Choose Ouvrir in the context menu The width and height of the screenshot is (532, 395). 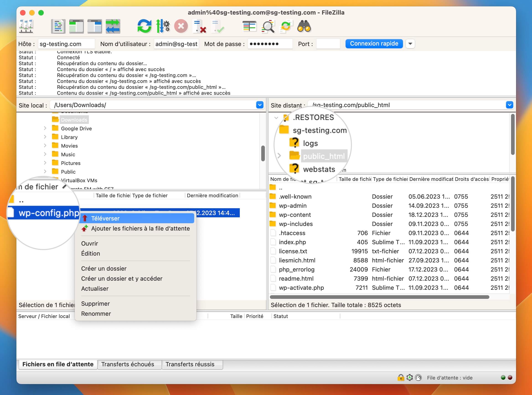[x=135, y=244]
